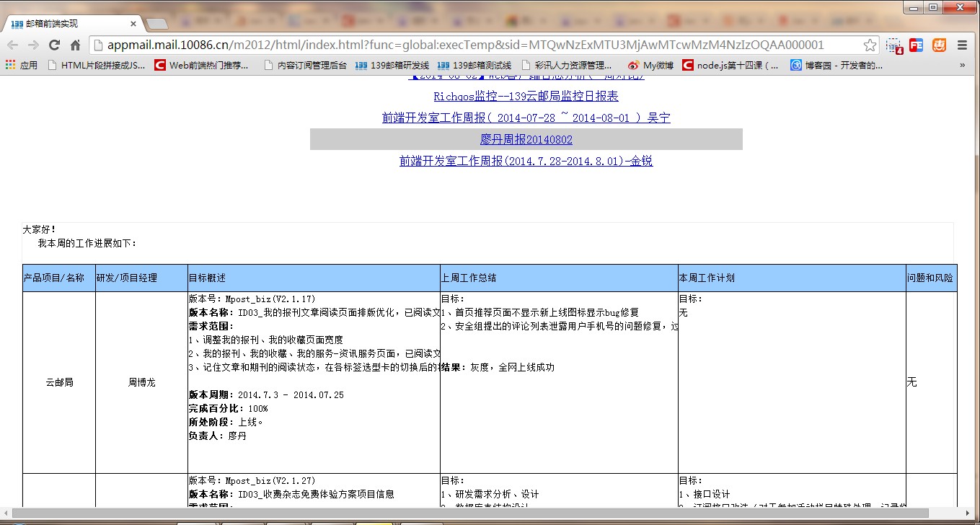Viewport: 980px width, 525px height.
Task: Bookmark this page with the star icon
Action: tap(870, 45)
